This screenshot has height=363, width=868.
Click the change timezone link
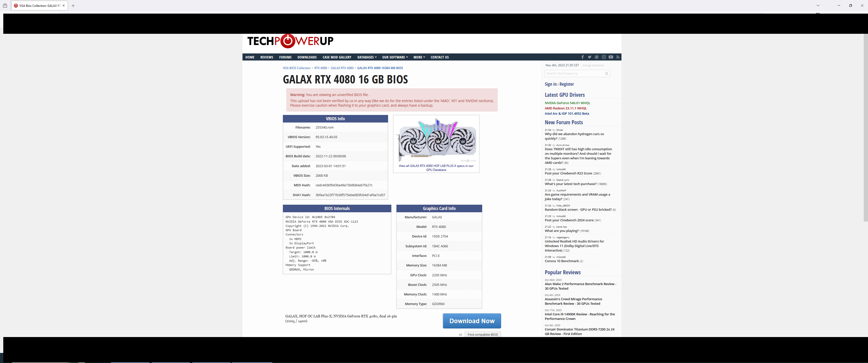[x=593, y=65]
